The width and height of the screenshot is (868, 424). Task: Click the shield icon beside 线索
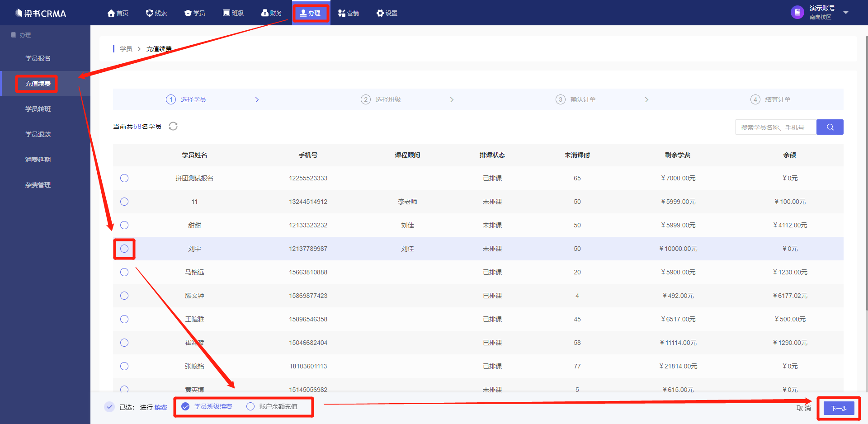click(x=150, y=13)
